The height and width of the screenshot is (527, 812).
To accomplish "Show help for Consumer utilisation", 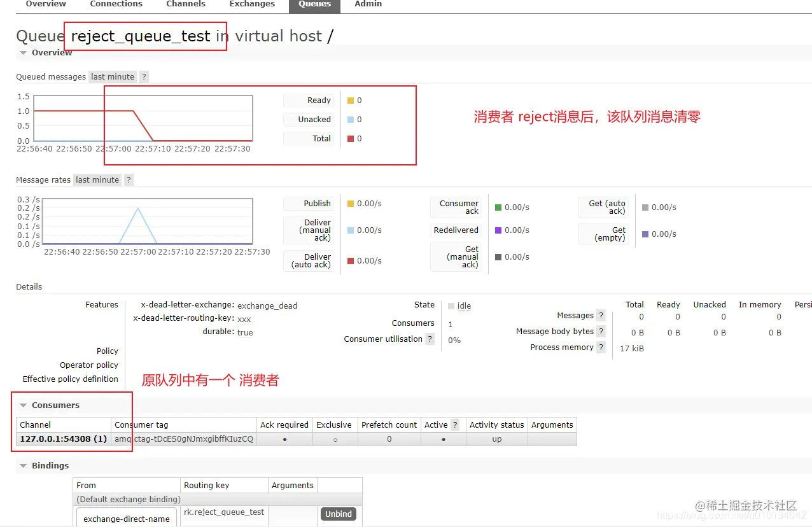I will pyautogui.click(x=430, y=339).
